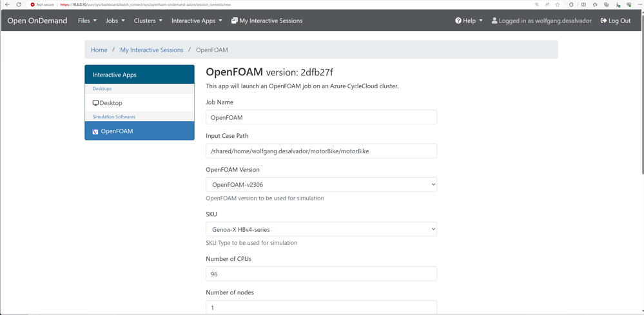
Task: Select OpenFOAM in the sidebar apps list
Action: [x=140, y=131]
